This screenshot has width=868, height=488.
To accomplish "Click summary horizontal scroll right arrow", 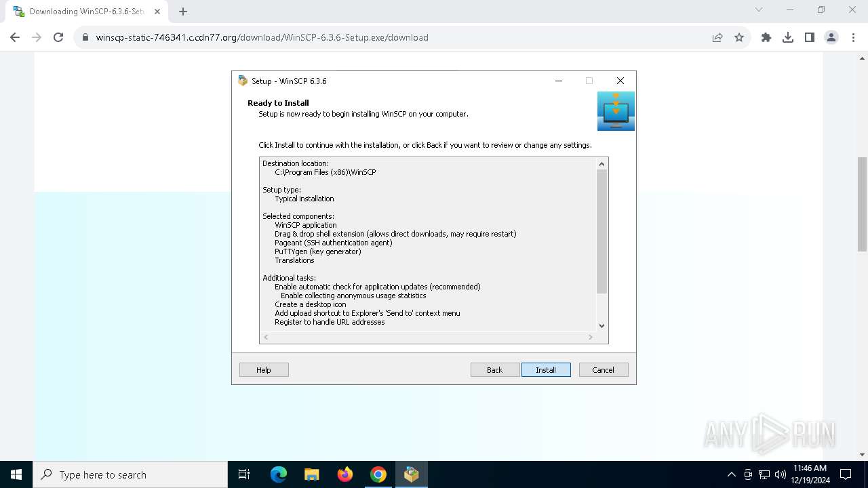I will coord(591,337).
